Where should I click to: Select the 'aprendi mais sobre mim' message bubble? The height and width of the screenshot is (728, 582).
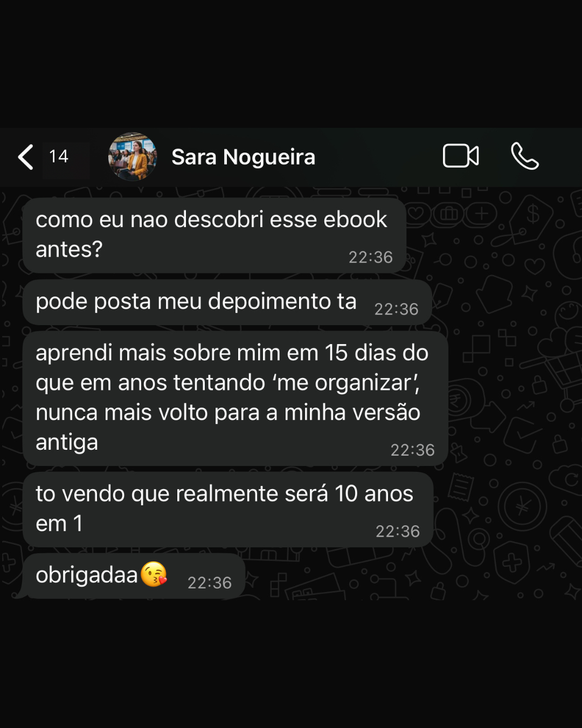(235, 398)
